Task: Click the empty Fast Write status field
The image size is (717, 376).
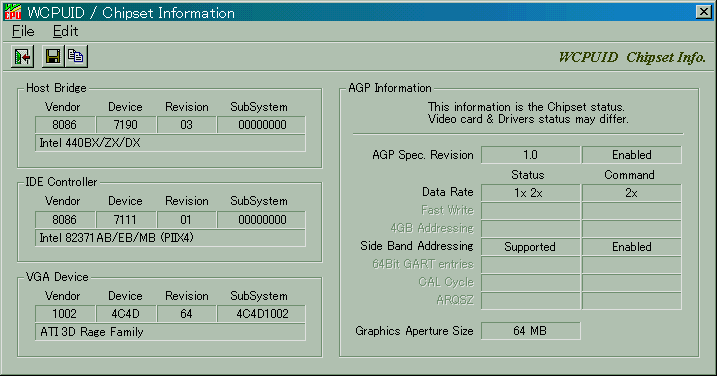Action: [530, 211]
